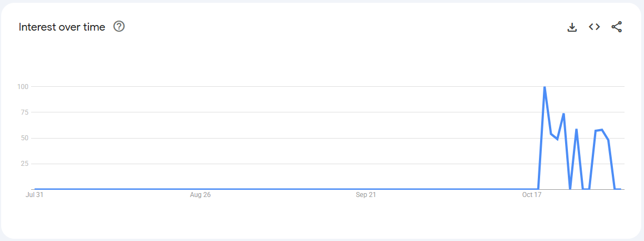Click the dip between the first two peaks
The image size is (644, 241).
pyautogui.click(x=557, y=139)
